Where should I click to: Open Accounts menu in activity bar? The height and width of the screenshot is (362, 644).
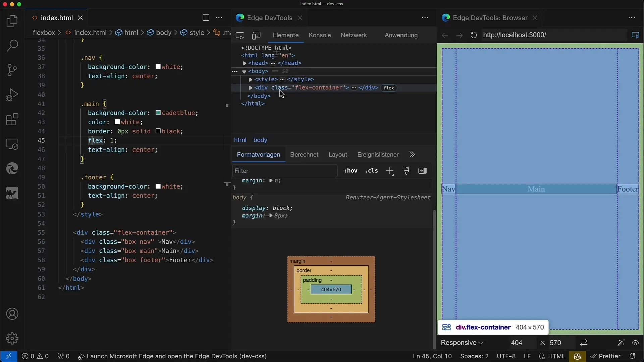point(12,314)
